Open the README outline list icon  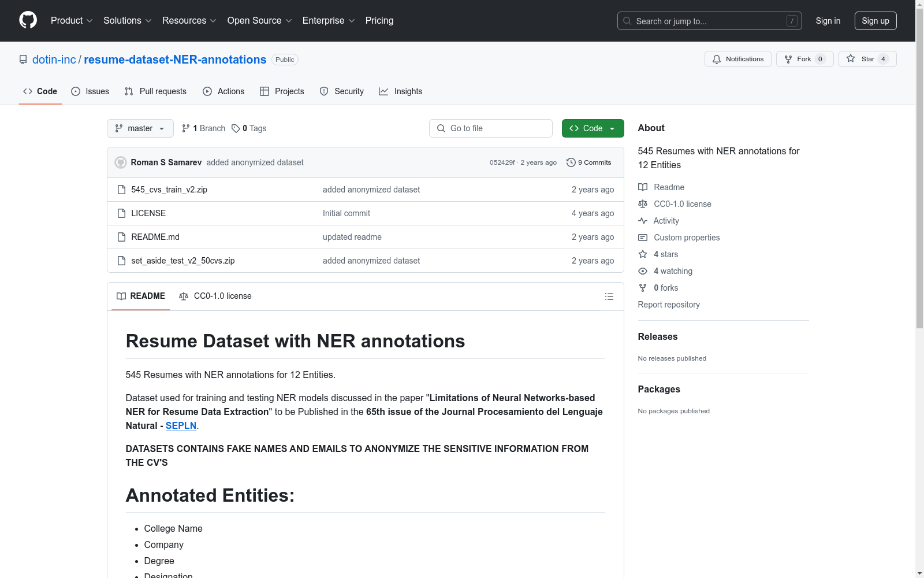[x=609, y=297]
